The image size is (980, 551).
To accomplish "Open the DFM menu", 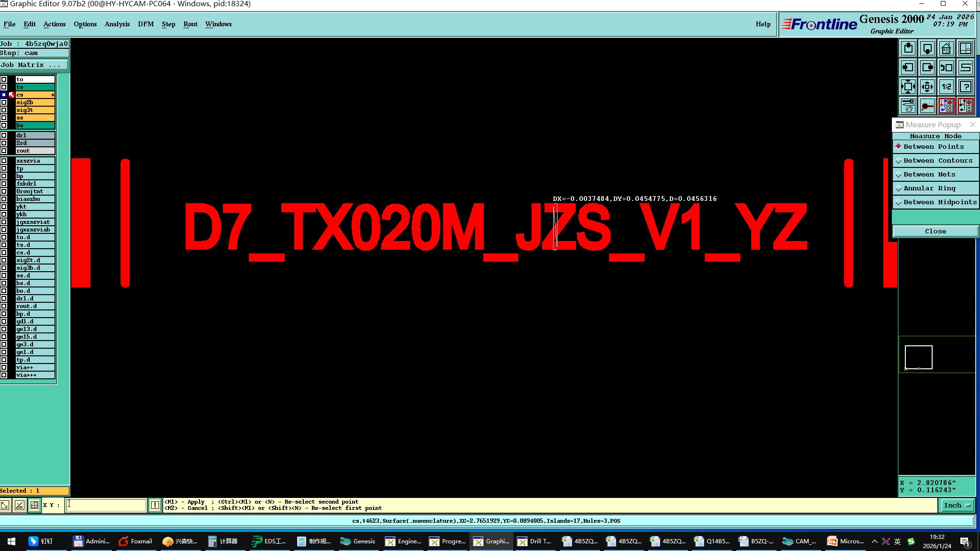I will [145, 24].
